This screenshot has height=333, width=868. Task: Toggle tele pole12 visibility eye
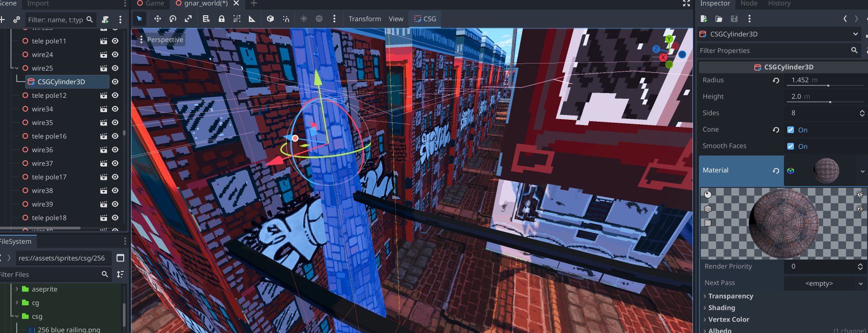115,95
